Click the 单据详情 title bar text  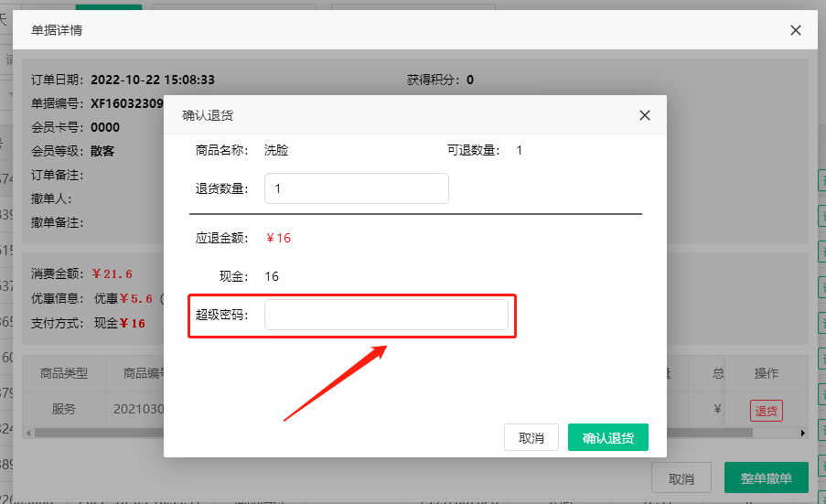(x=58, y=30)
